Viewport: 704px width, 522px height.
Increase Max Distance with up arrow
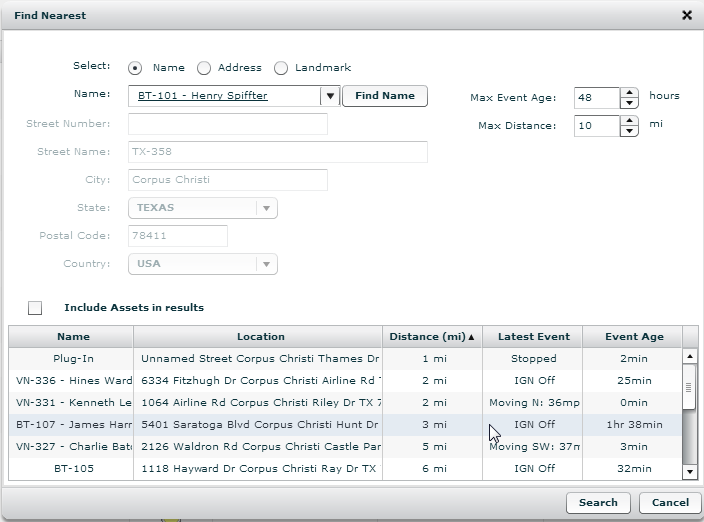point(629,121)
